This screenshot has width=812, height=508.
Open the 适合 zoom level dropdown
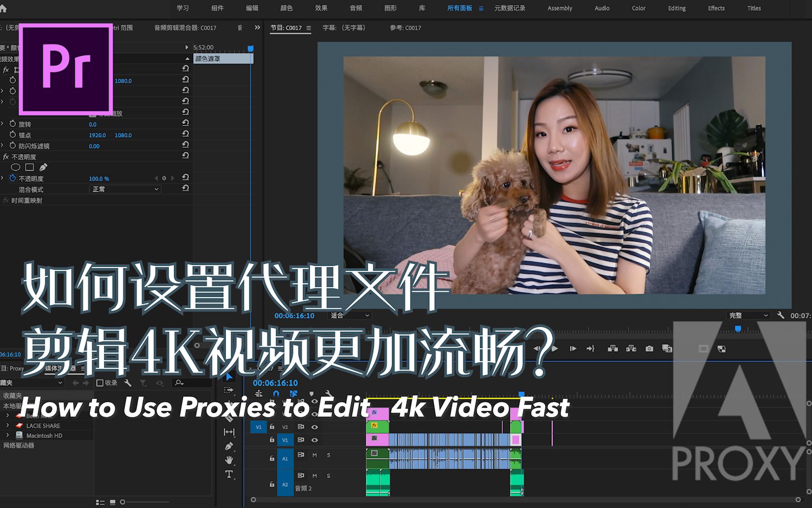(x=349, y=316)
